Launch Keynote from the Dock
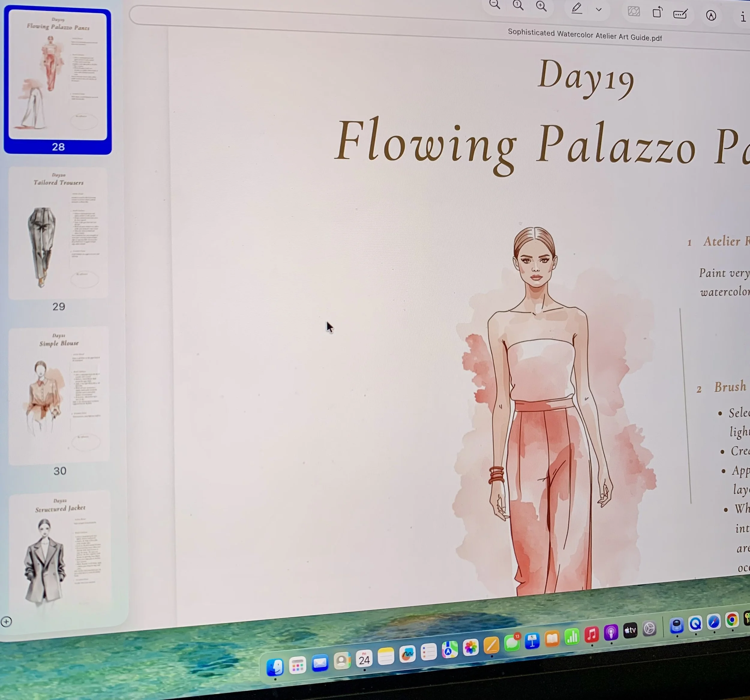The width and height of the screenshot is (750, 700). tap(532, 641)
